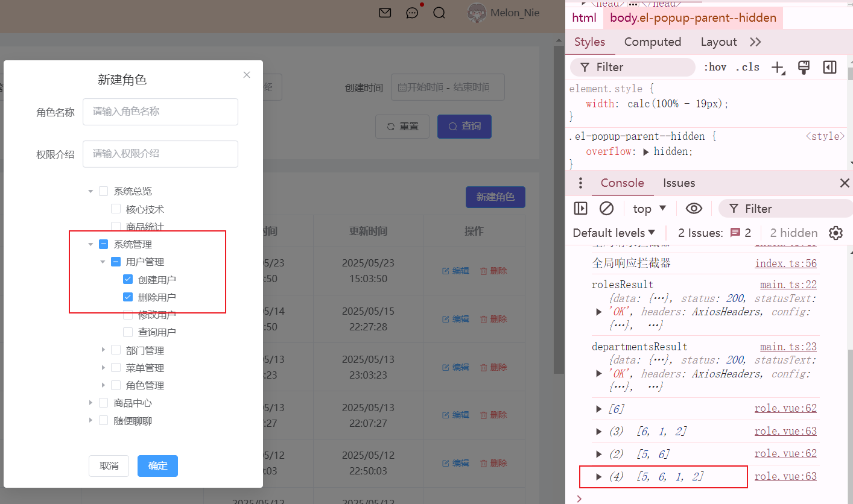853x504 pixels.
Task: Open the Default levels dropdown
Action: [614, 233]
